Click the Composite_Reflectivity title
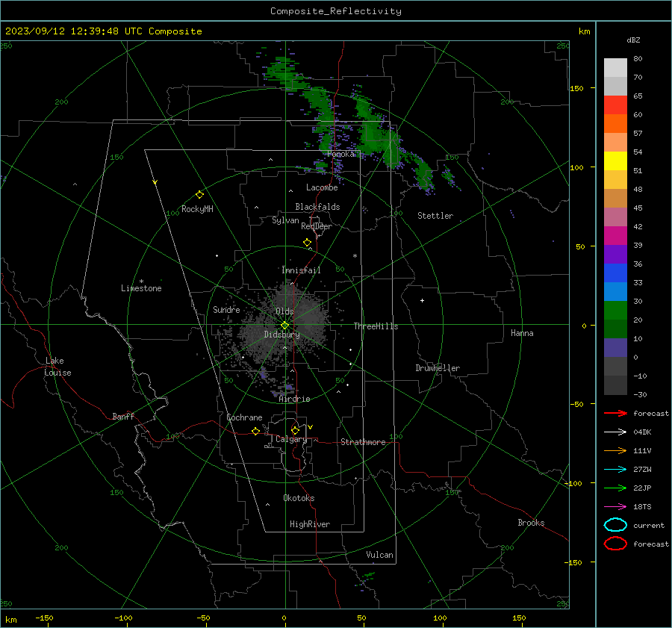Viewport: 672px width, 628px height. coord(336,11)
